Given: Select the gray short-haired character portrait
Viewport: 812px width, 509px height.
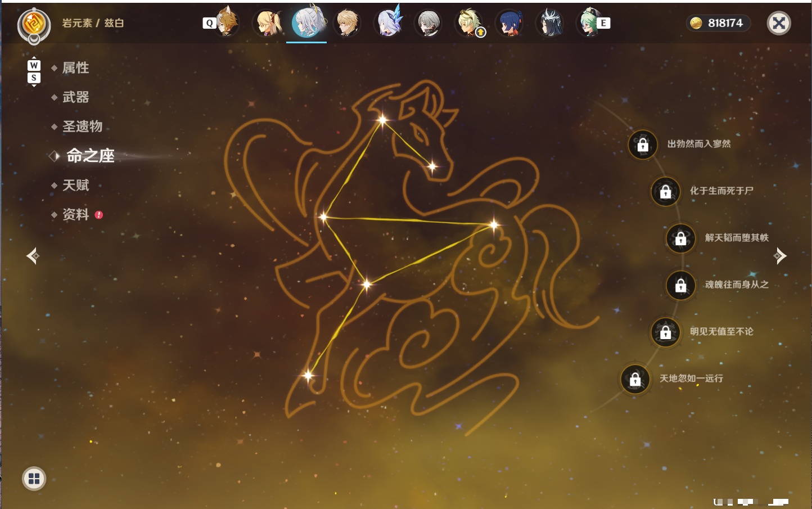Looking at the screenshot, I should point(428,23).
